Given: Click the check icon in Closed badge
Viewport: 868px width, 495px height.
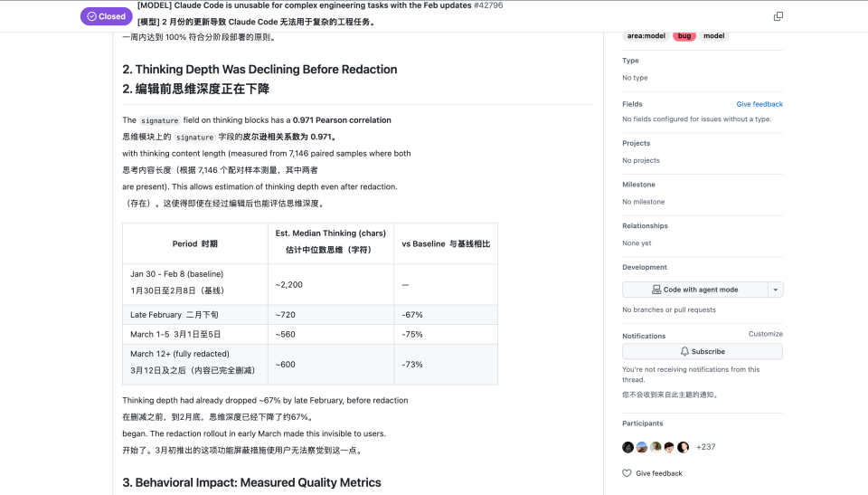Looking at the screenshot, I should click(x=92, y=16).
